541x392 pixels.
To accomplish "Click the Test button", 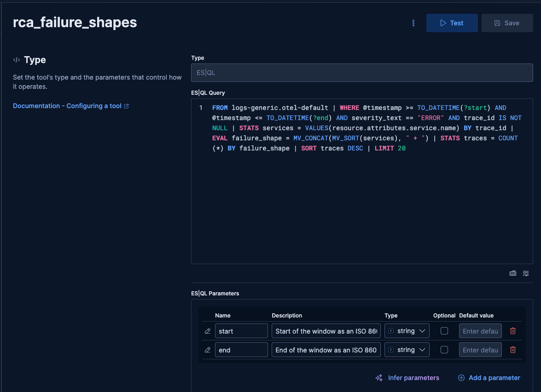I will (452, 23).
